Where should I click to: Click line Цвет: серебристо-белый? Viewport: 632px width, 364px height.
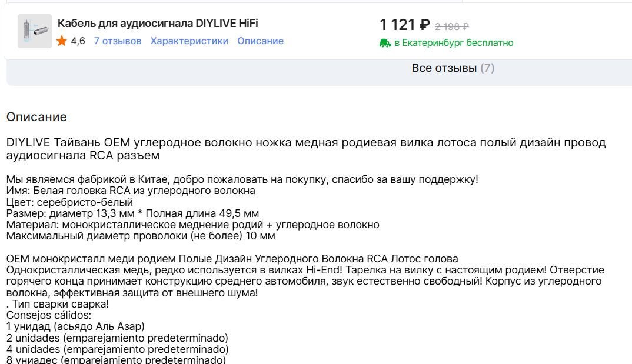tap(69, 202)
